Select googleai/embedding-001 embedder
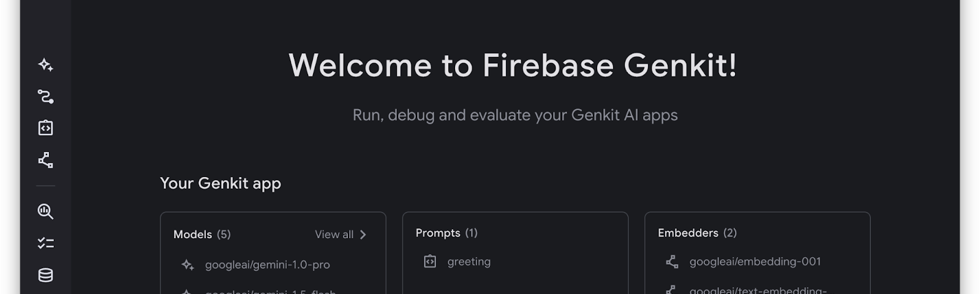Viewport: 980px width, 294px height. 755,262
